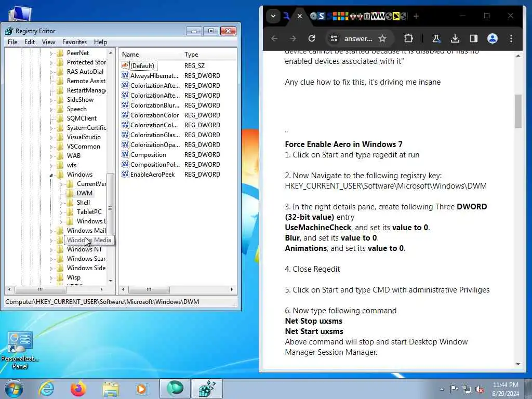The width and height of the screenshot is (532, 399).
Task: Click the browser address bar URL text
Action: pos(358,38)
